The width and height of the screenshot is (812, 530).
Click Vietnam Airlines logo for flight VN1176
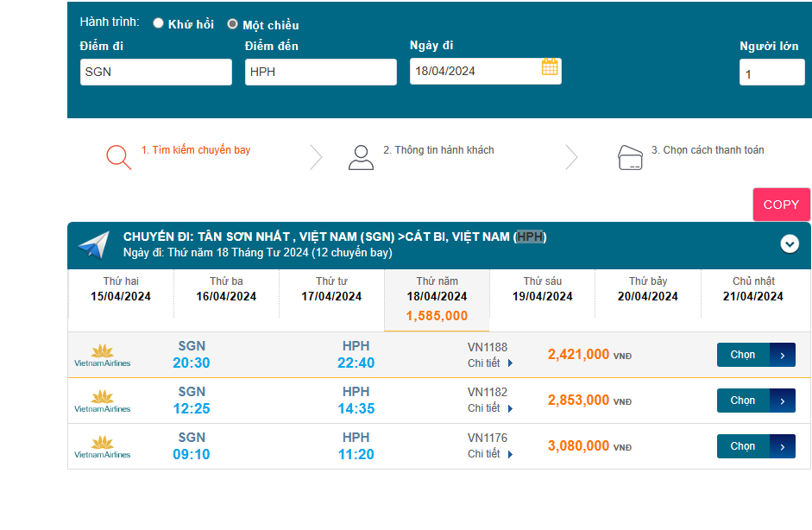click(103, 447)
